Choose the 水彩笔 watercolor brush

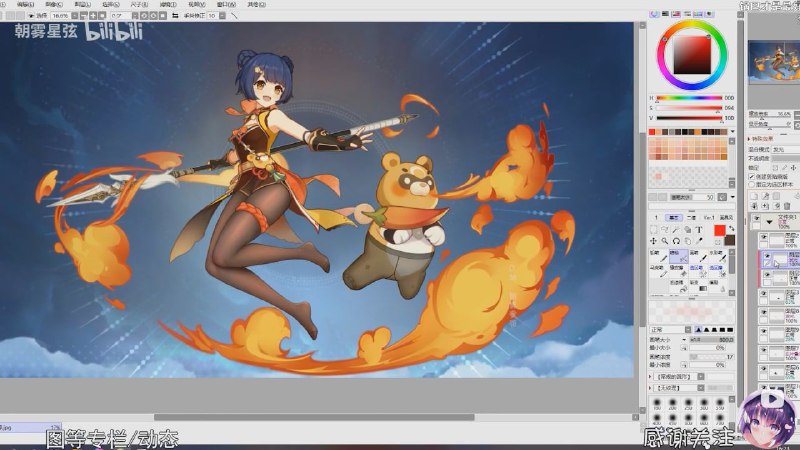point(718,256)
